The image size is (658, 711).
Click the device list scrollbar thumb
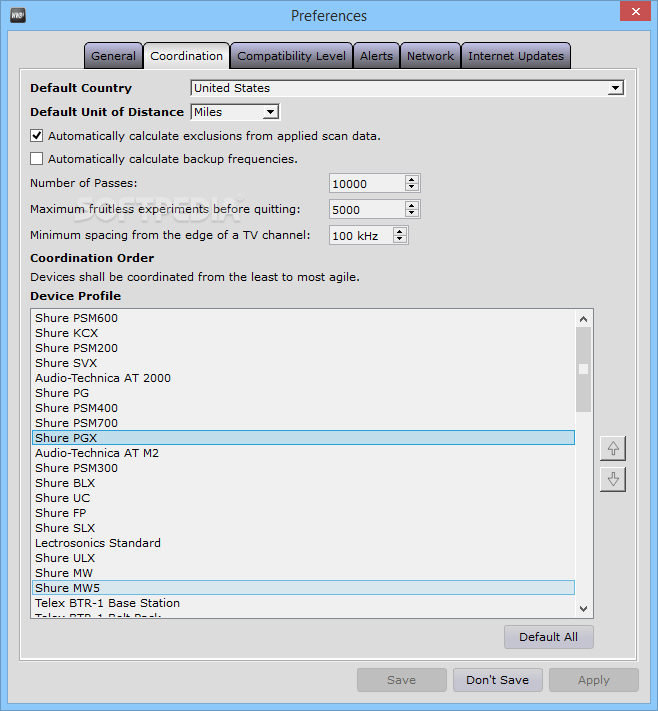pyautogui.click(x=584, y=369)
